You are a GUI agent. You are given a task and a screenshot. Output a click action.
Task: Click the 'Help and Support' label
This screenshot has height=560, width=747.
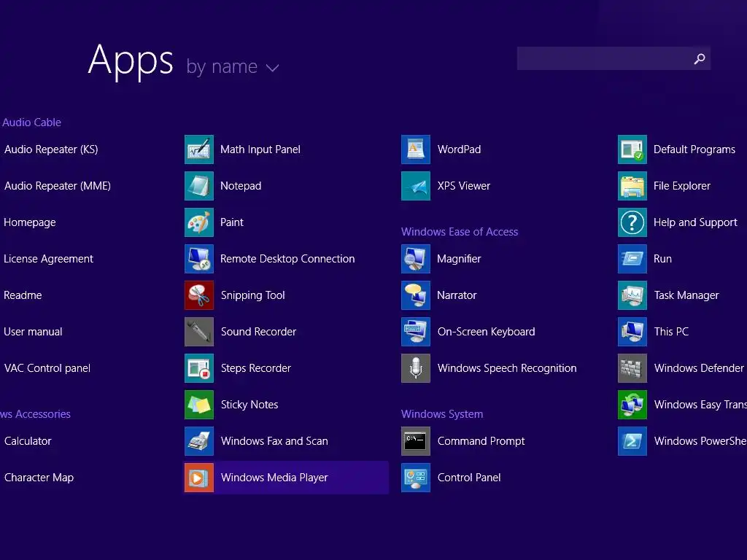tap(695, 222)
